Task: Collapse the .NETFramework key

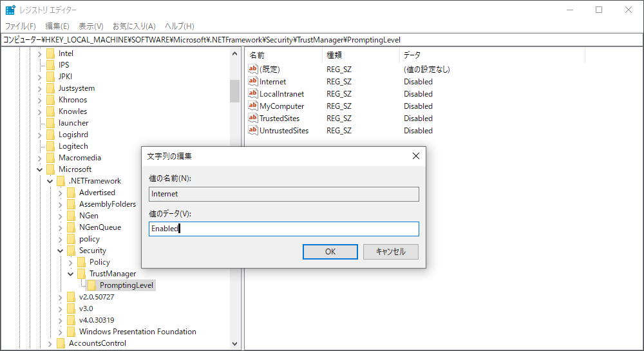Action: click(50, 181)
